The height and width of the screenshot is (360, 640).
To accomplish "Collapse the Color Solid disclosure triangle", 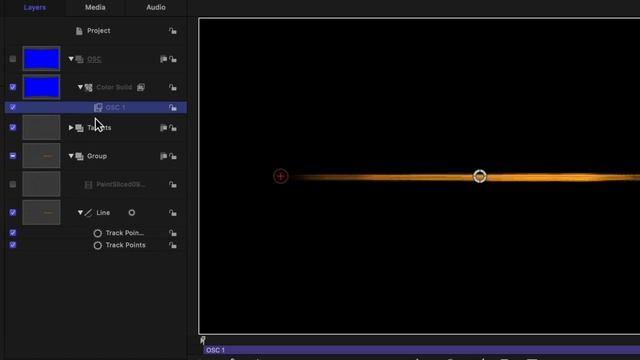I will click(x=80, y=87).
